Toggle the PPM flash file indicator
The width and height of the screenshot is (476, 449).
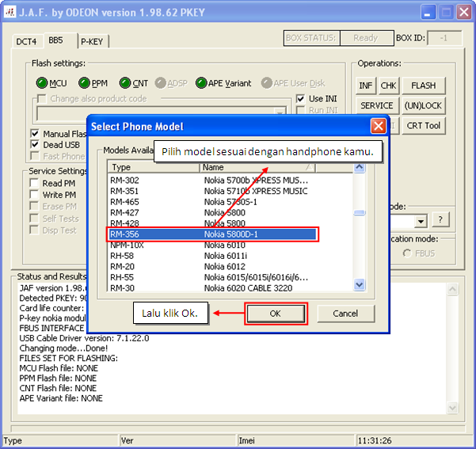(84, 83)
